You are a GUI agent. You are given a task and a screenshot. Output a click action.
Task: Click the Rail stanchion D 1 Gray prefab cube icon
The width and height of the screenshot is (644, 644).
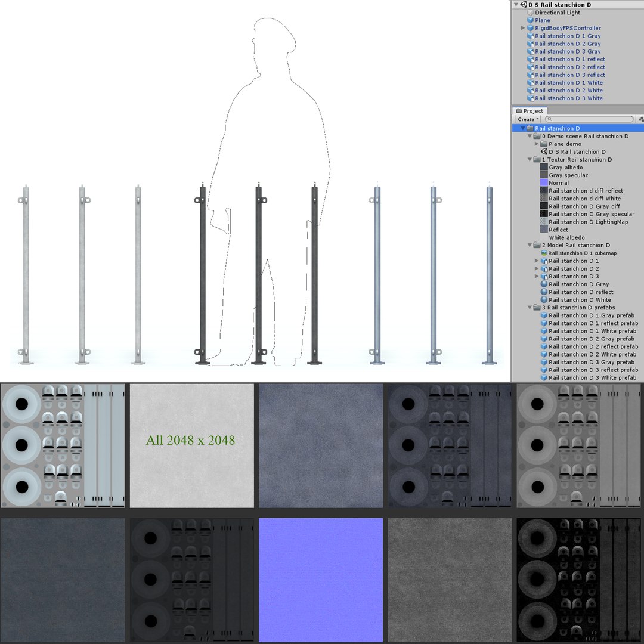pos(544,315)
